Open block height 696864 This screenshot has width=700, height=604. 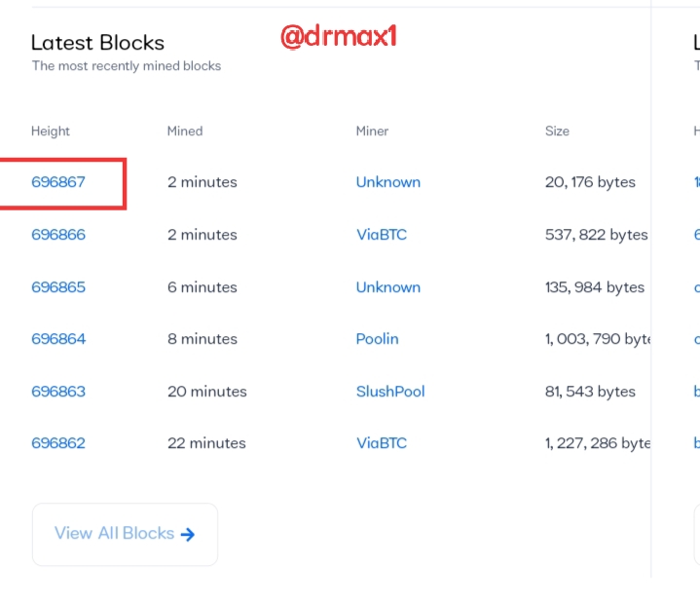58,339
